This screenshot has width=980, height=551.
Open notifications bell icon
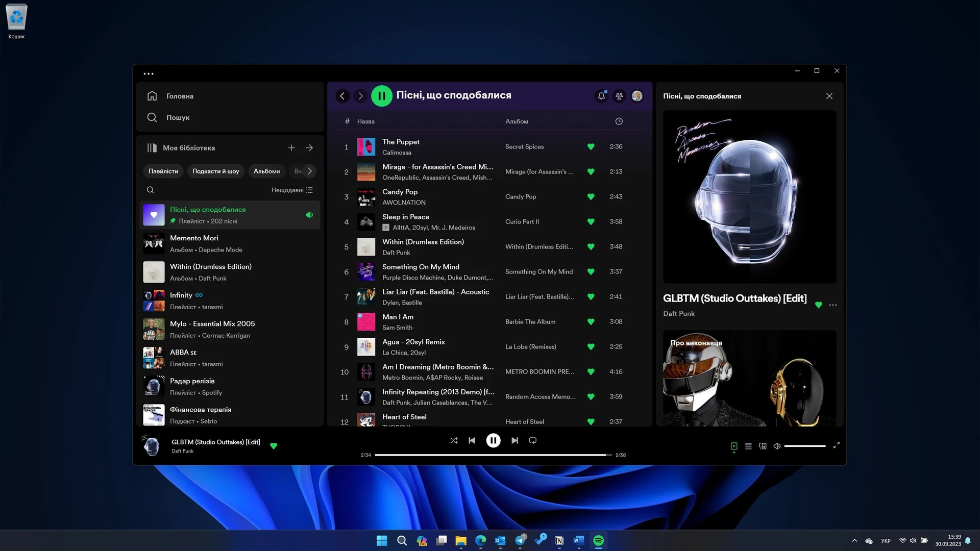click(x=601, y=96)
